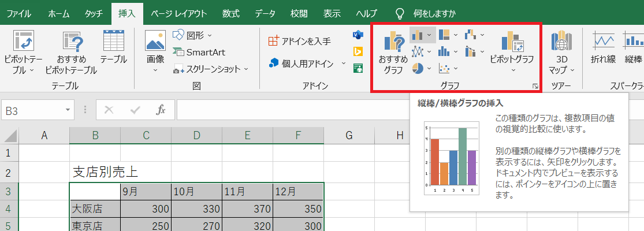Screen dimensions: 644x231
Task: Click Get Add-ins (アドインを入手)
Action: coord(299,41)
